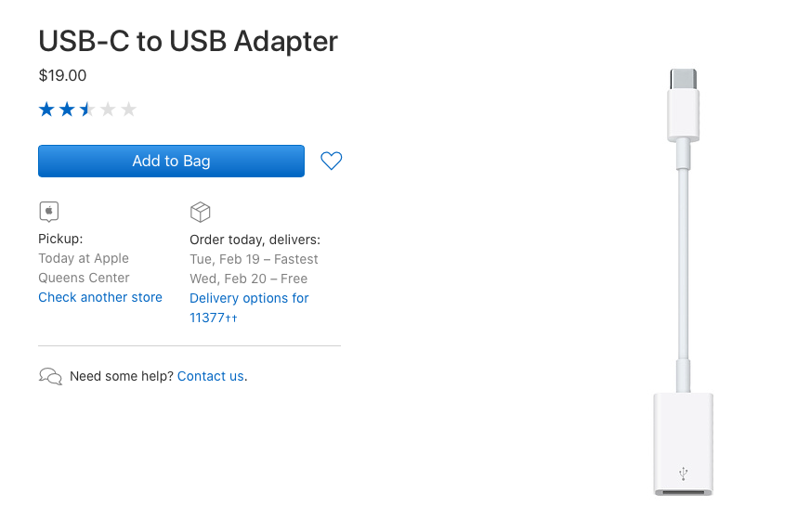The height and width of the screenshot is (532, 810).
Task: Click the fourth empty rating star
Action: (108, 110)
